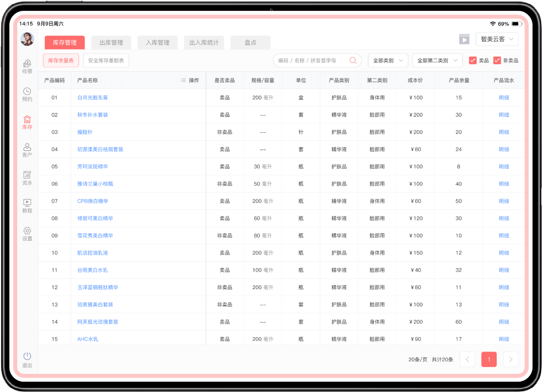Uncheck the 非卖品 checkbox
Viewport: 542px width, 392px height.
(x=497, y=61)
